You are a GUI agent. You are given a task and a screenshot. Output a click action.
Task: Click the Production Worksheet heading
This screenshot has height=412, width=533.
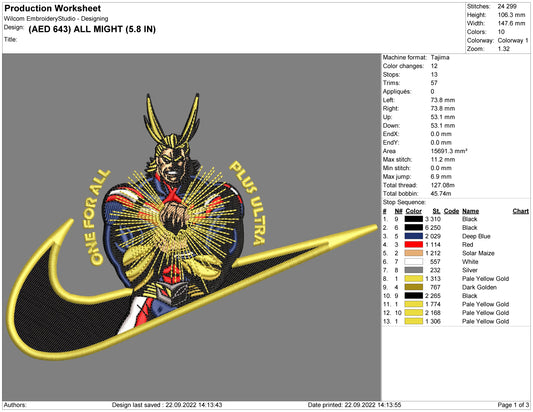coord(52,8)
